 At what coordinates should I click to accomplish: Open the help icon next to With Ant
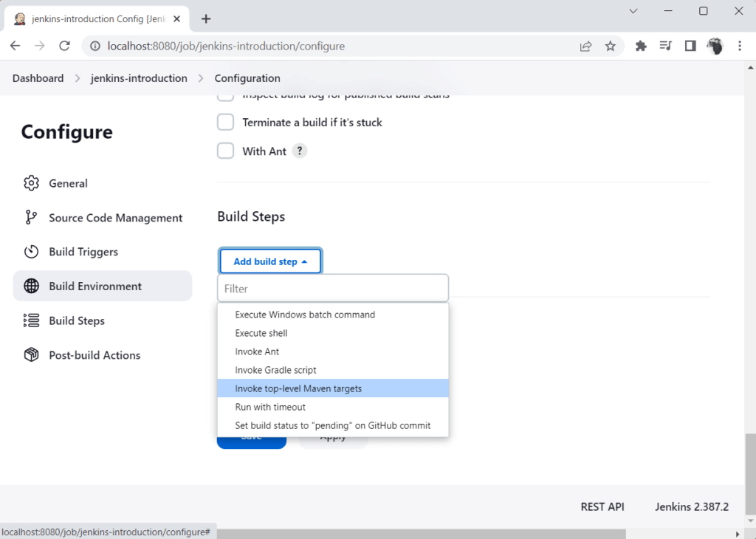[x=300, y=151]
